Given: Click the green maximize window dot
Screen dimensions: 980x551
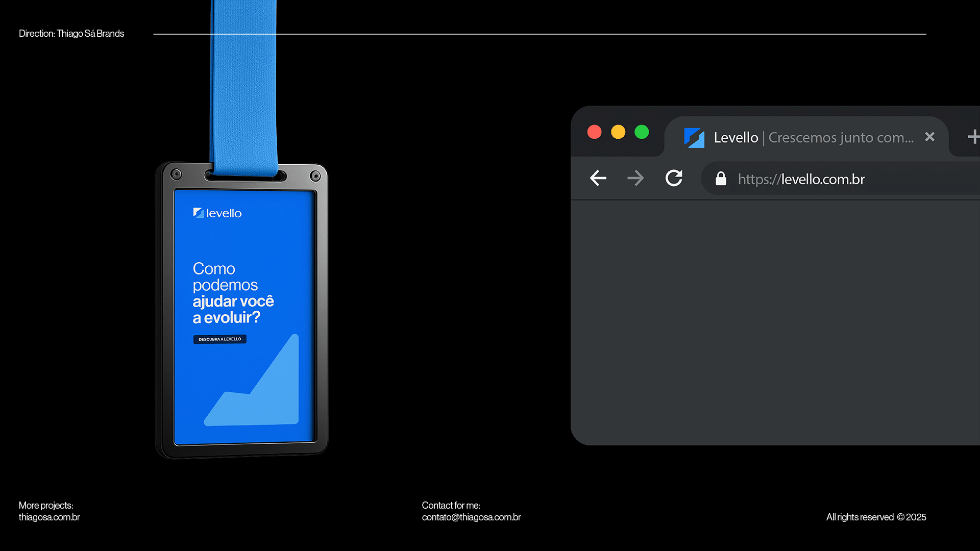Looking at the screenshot, I should [x=642, y=132].
